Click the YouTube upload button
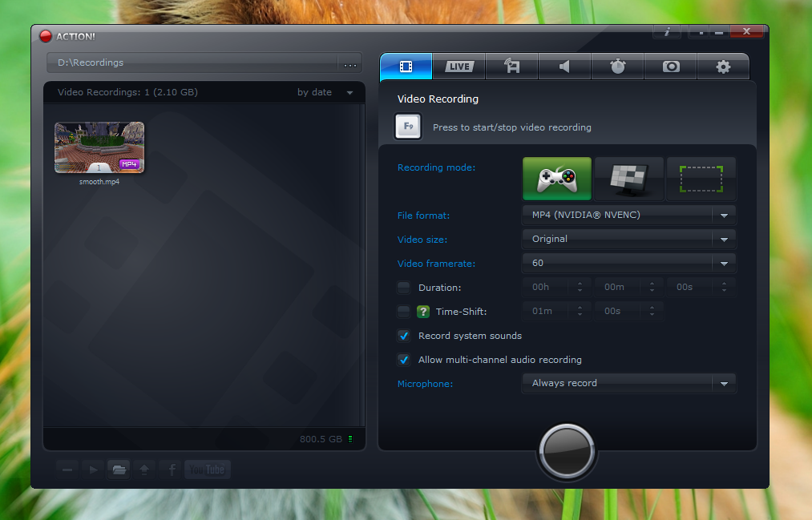812x520 pixels. 207,470
